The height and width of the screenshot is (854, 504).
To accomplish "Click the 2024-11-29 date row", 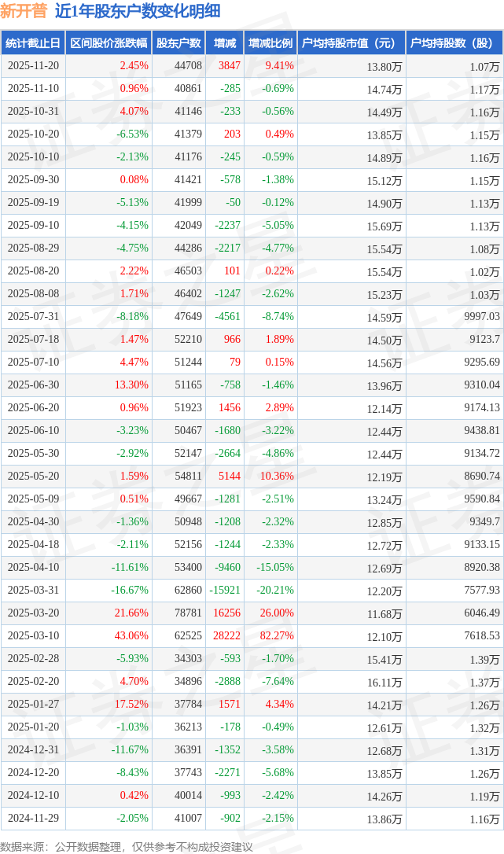I will [x=32, y=819].
